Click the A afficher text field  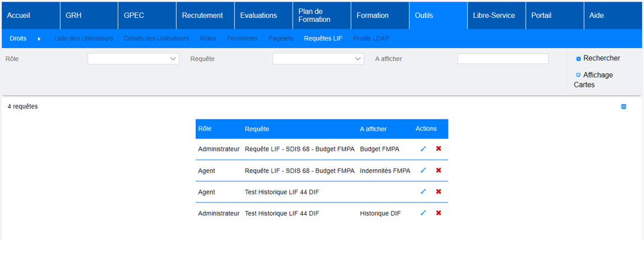point(503,59)
